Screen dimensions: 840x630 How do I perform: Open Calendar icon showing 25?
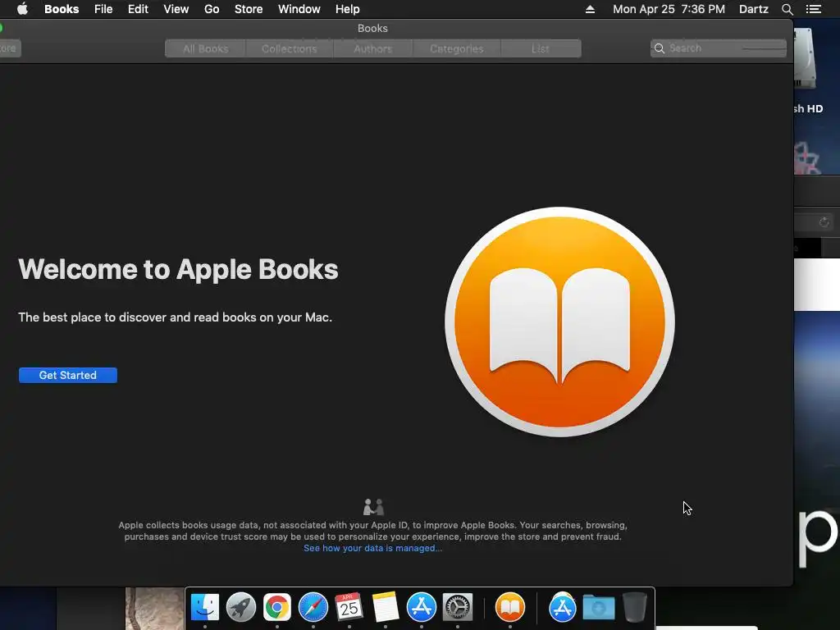tap(349, 607)
